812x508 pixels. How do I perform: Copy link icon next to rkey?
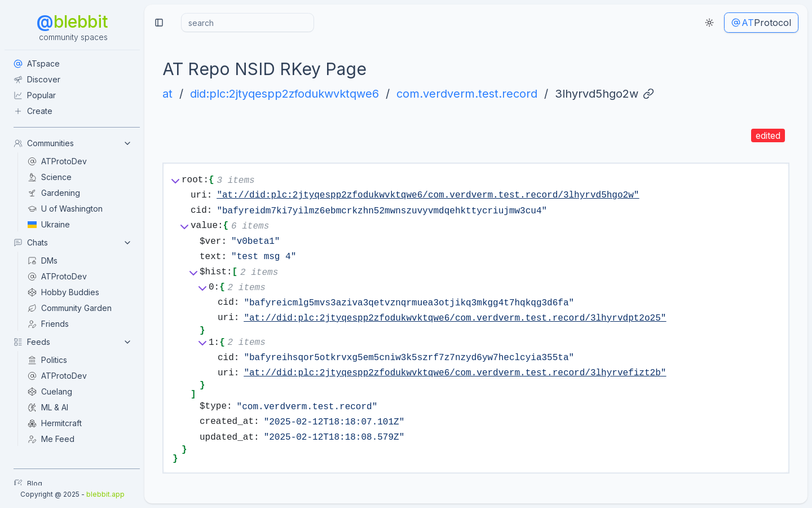(x=648, y=94)
